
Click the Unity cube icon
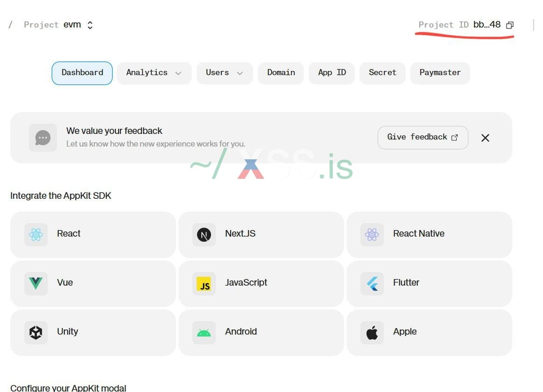pos(35,332)
